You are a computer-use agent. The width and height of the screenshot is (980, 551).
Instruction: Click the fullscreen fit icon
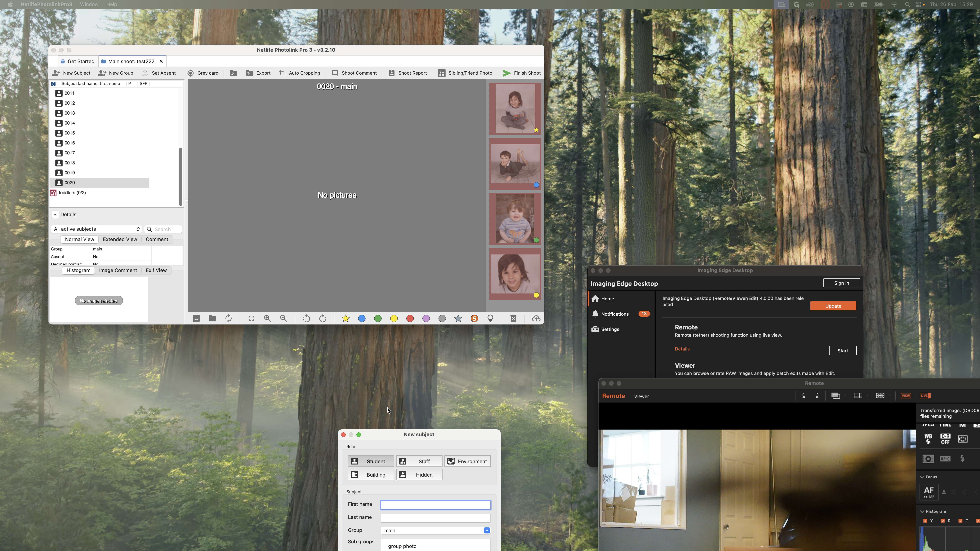(x=252, y=319)
